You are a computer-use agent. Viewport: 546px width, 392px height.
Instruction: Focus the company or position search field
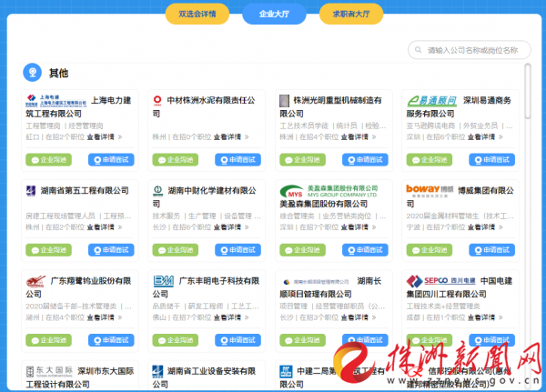[470, 50]
